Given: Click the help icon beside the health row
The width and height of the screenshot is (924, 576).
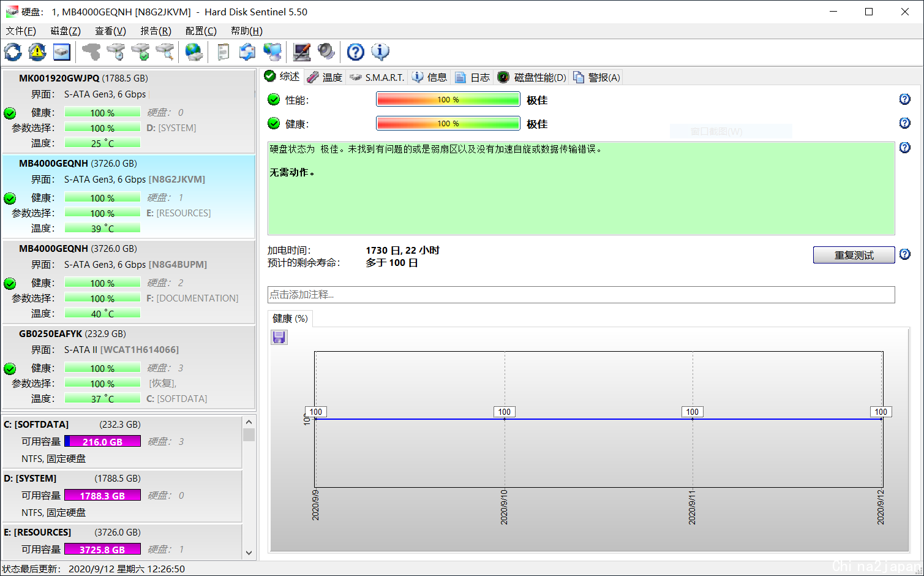Looking at the screenshot, I should 905,123.
